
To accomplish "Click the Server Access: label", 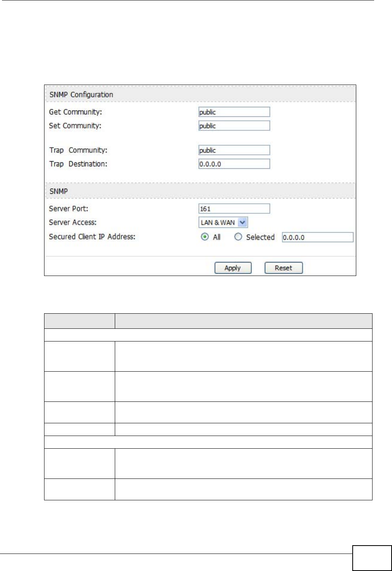I will click(73, 222).
